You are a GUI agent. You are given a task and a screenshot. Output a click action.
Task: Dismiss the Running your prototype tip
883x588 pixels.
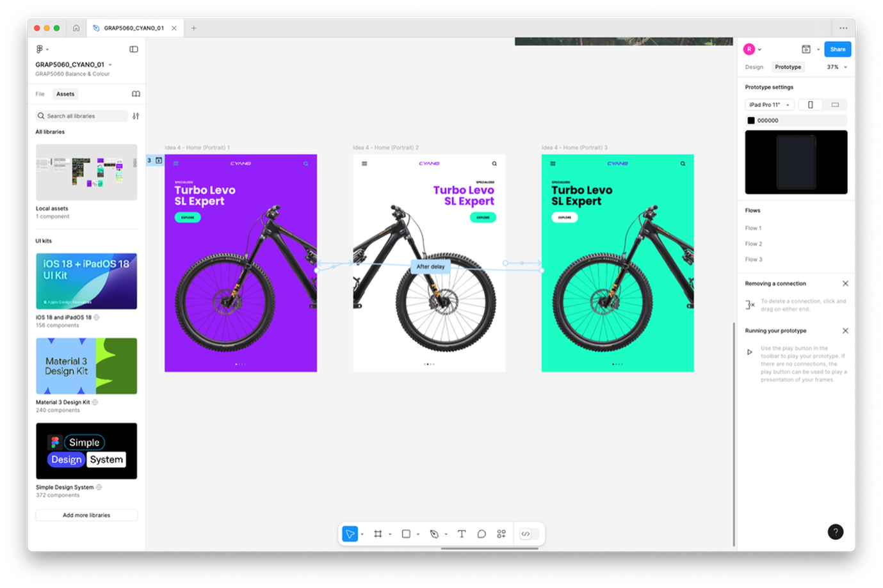pyautogui.click(x=845, y=331)
